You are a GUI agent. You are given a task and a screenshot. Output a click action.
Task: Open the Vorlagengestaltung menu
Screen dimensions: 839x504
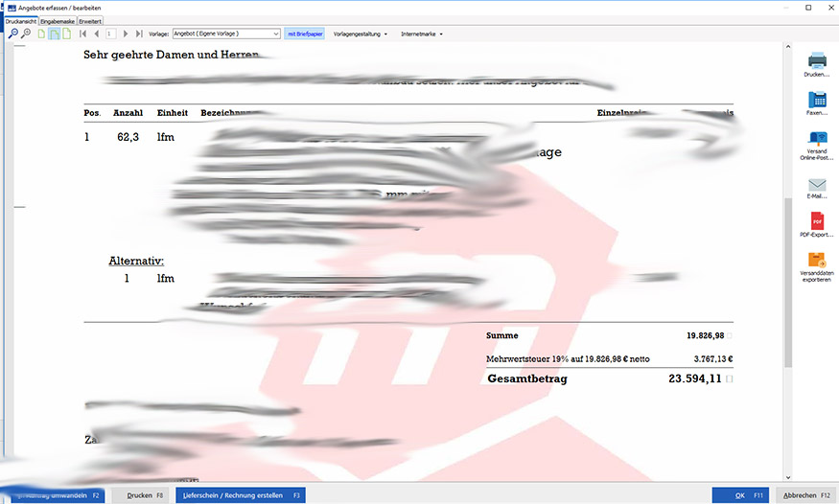point(361,34)
